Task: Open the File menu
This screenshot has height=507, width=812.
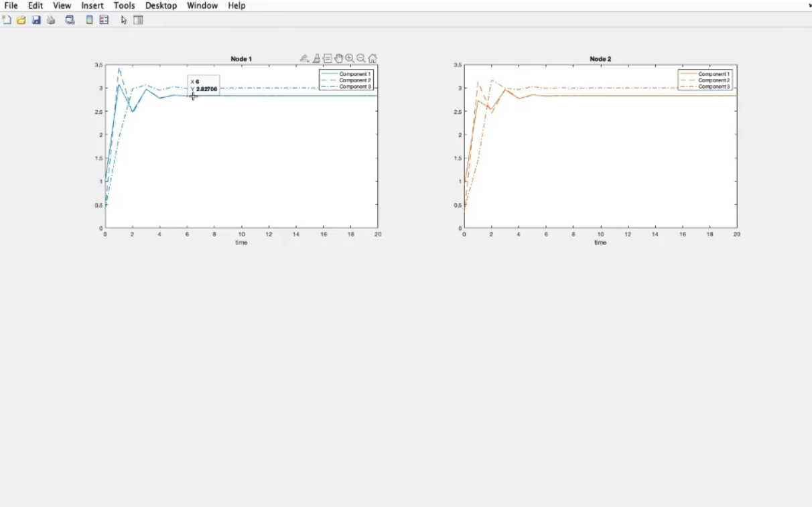Action: (x=11, y=5)
